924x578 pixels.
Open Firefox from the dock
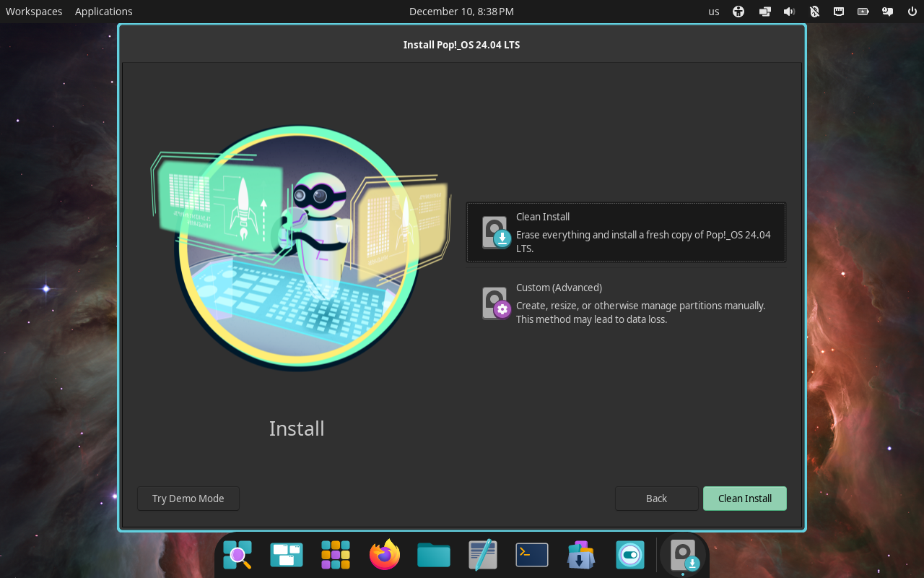(384, 554)
